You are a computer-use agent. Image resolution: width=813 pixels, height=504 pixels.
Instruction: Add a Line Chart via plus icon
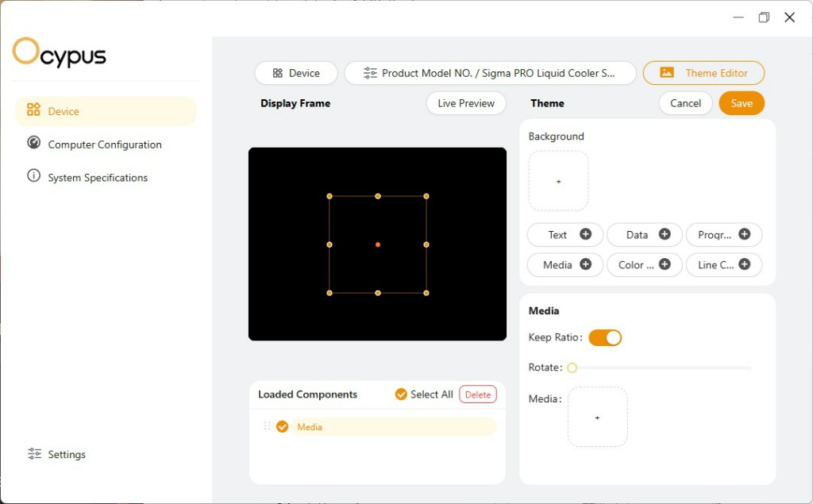(x=744, y=264)
